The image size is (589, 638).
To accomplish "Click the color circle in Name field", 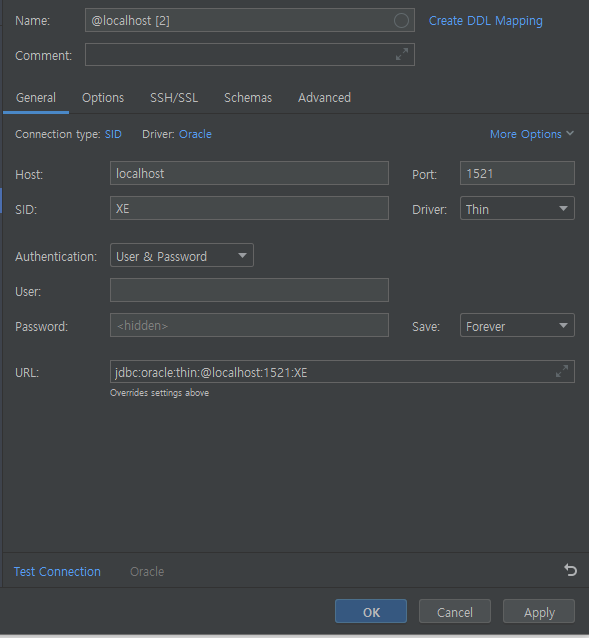I will click(x=401, y=20).
